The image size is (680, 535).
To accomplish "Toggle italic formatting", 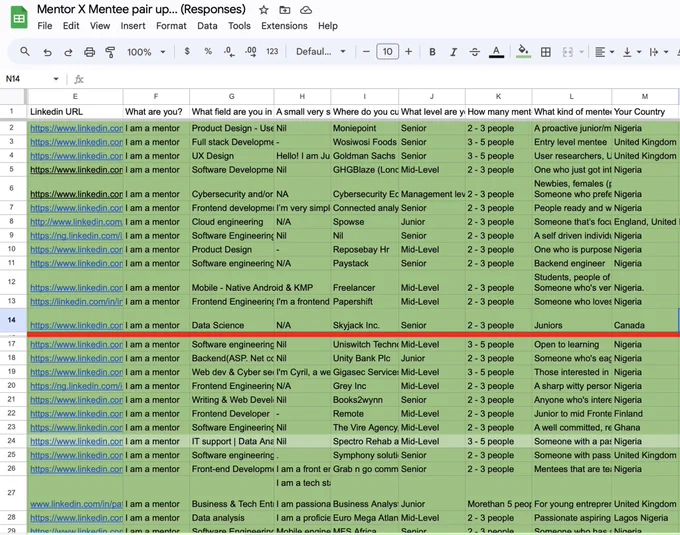I will tap(453, 52).
